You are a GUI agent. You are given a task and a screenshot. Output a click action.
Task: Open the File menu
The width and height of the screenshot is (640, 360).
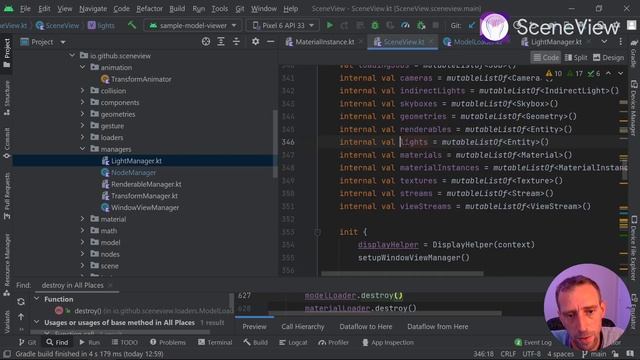click(x=25, y=9)
